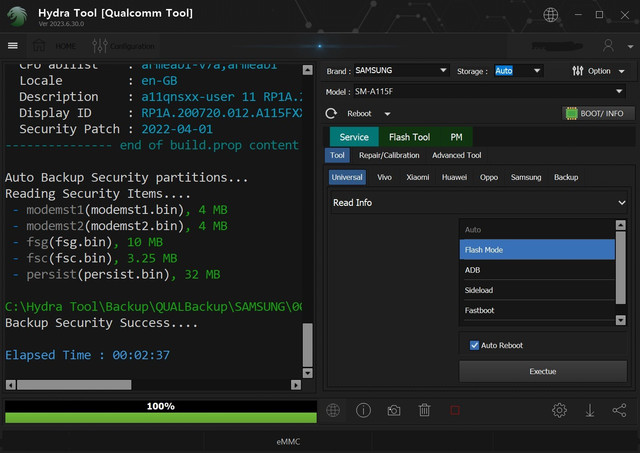Click the download arrow icon
Image resolution: width=640 pixels, height=453 pixels.
tap(590, 410)
